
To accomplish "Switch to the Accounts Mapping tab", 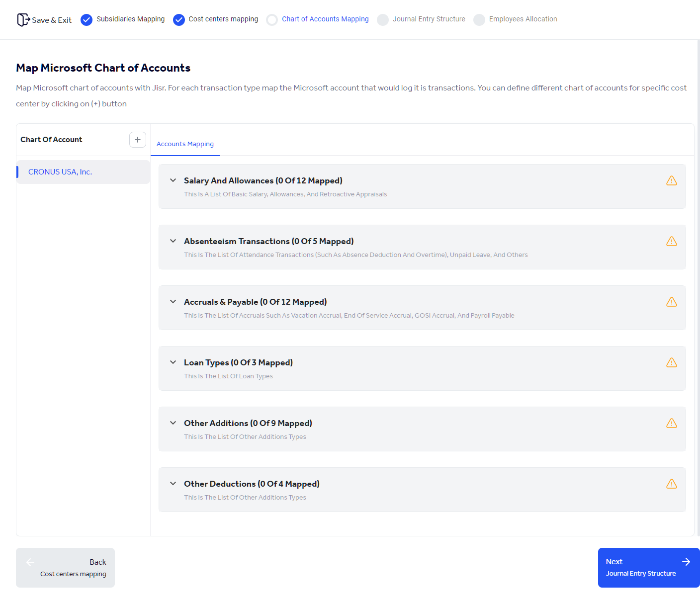I will tap(185, 144).
